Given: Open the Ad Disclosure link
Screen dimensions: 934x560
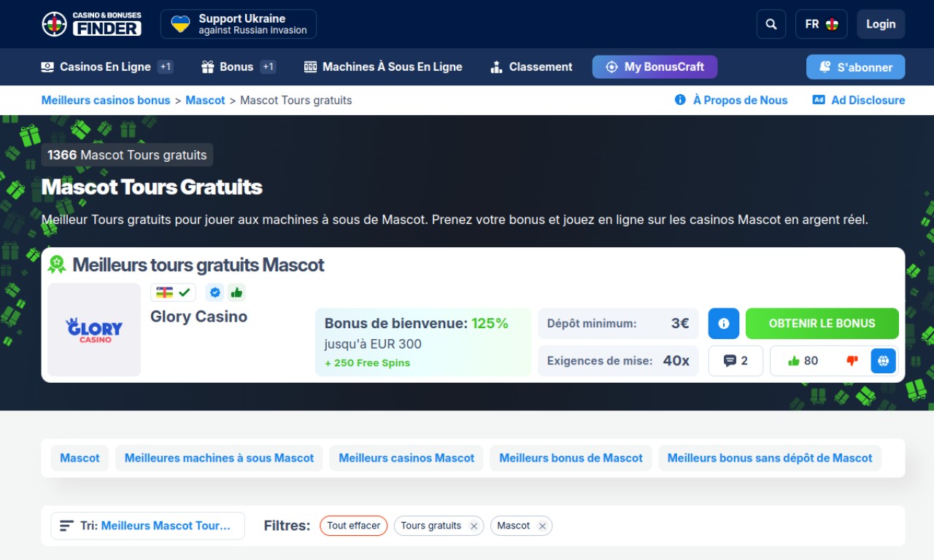Looking at the screenshot, I should tap(859, 101).
